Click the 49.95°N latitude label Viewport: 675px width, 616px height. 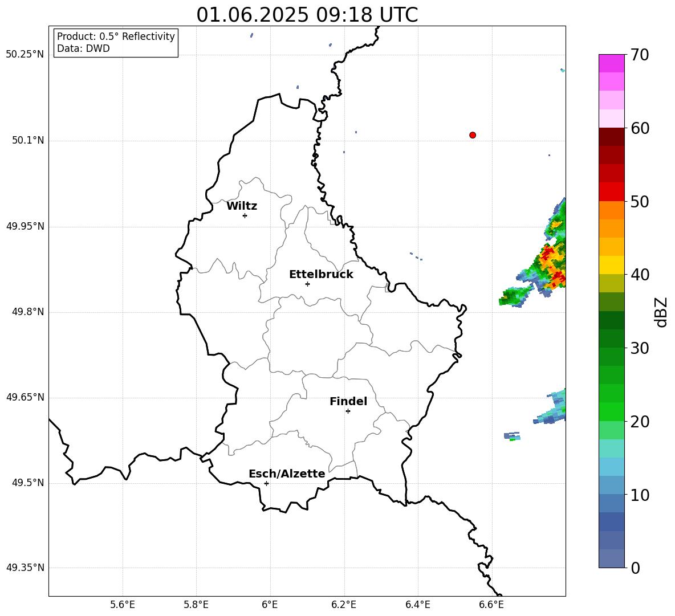click(25, 226)
